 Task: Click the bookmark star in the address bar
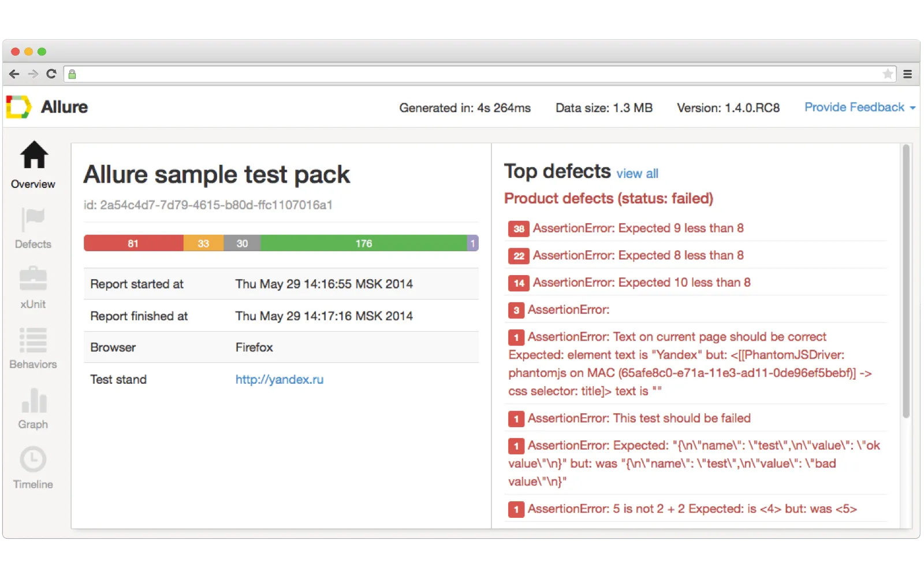pyautogui.click(x=888, y=74)
